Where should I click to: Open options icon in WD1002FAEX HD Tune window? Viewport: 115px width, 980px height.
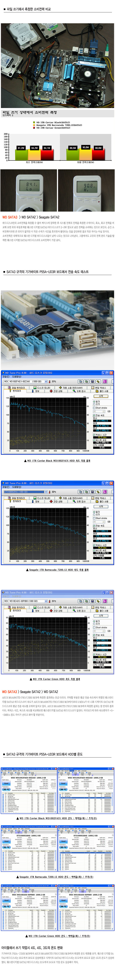[x=98, y=381]
